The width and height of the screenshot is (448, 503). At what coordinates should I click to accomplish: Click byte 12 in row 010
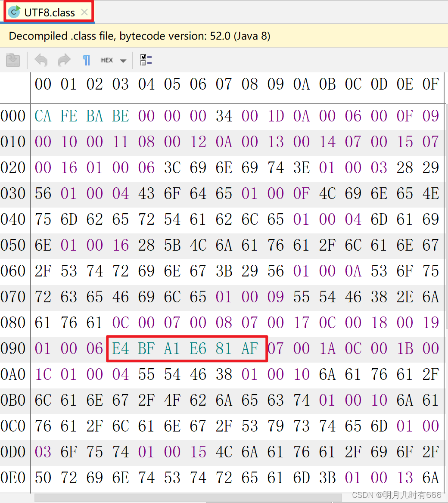pos(198,142)
